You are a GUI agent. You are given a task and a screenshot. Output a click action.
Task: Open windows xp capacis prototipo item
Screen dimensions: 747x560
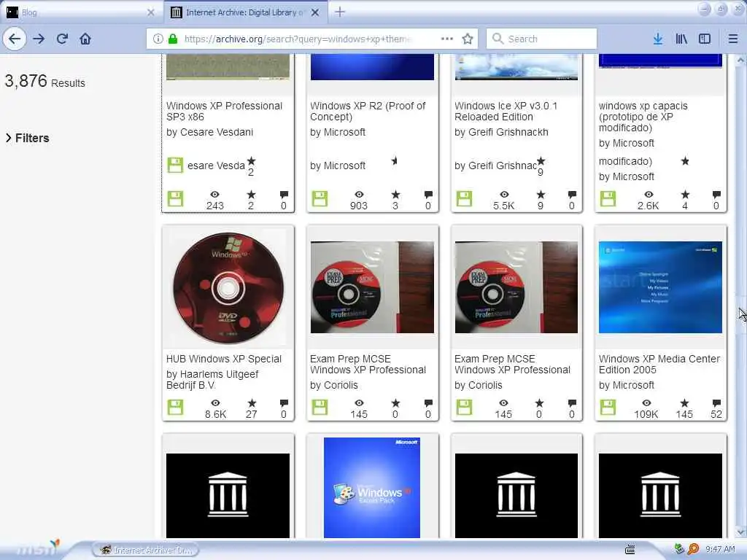643,117
